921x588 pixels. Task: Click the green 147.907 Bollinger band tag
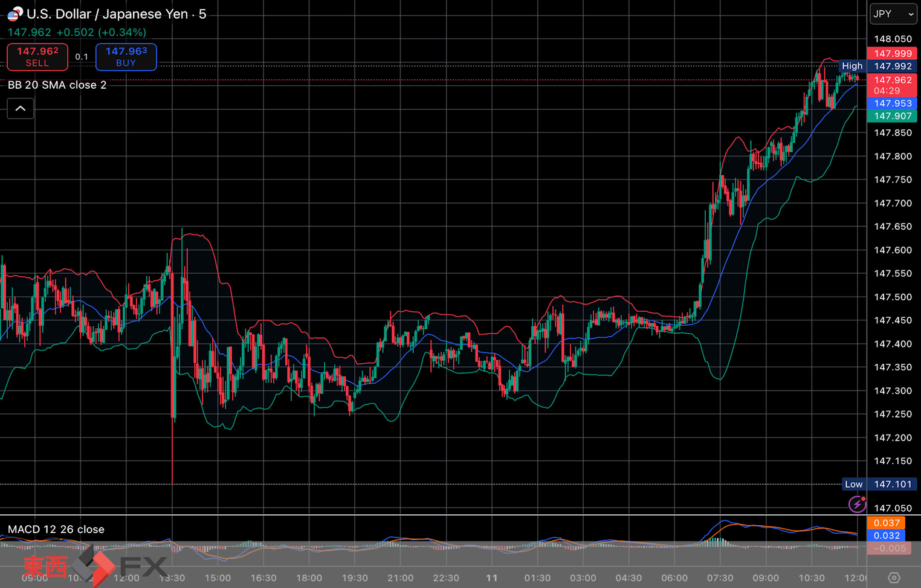point(893,116)
